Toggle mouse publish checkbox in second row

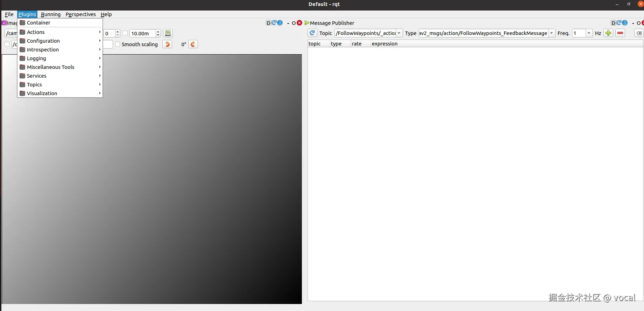7,44
